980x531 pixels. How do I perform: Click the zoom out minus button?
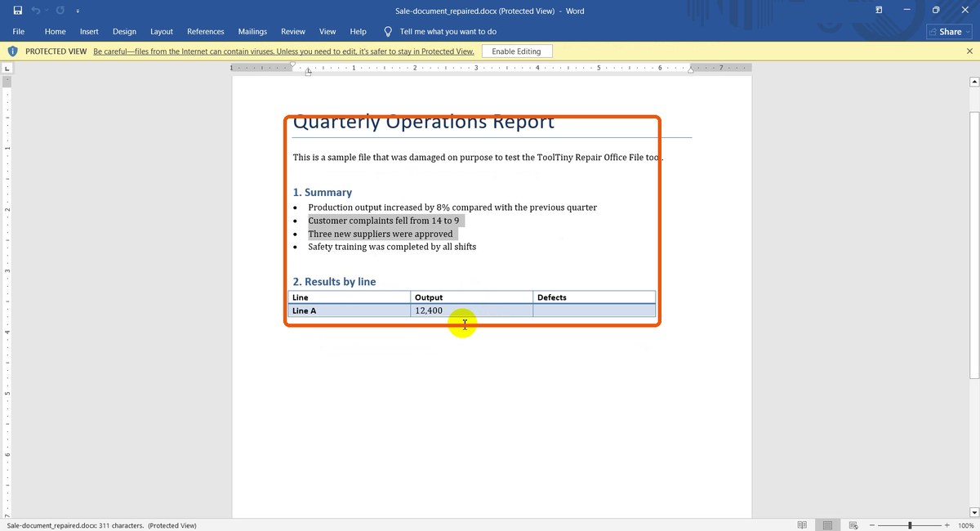pos(872,525)
